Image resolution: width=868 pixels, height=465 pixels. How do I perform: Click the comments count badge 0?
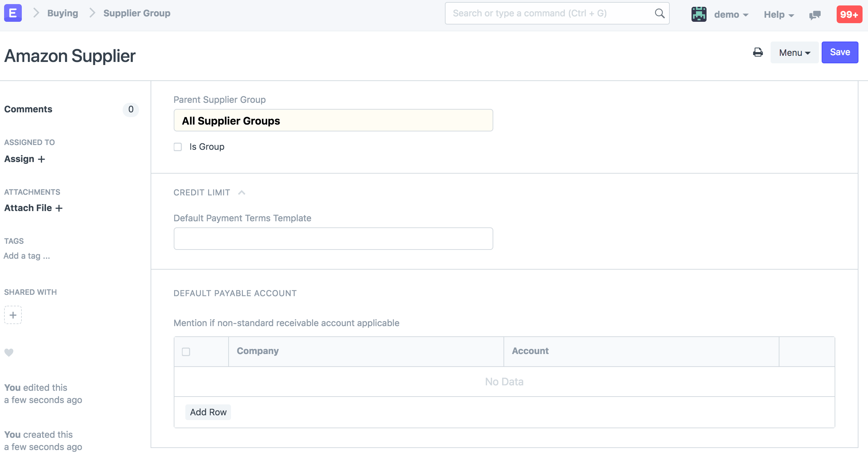point(131,109)
